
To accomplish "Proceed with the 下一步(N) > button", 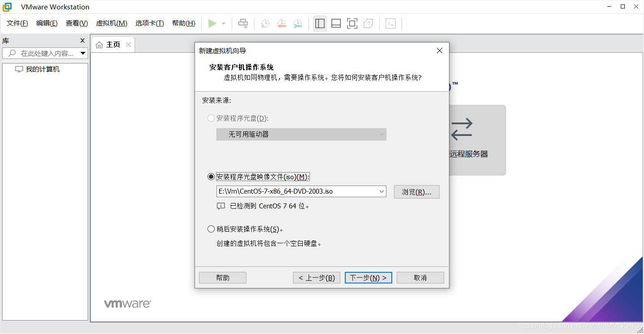I will pyautogui.click(x=369, y=278).
